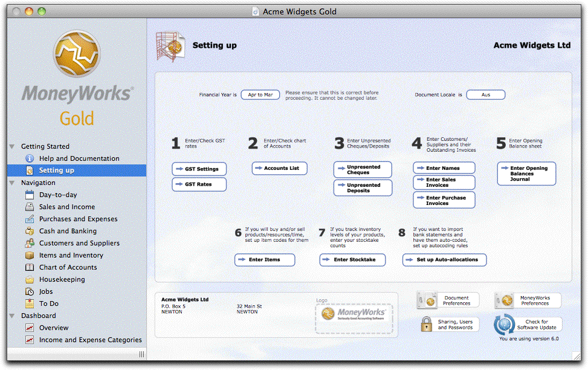Image resolution: width=588 pixels, height=370 pixels.
Task: Open the Financial Year Apr to Mar selector
Action: click(260, 94)
